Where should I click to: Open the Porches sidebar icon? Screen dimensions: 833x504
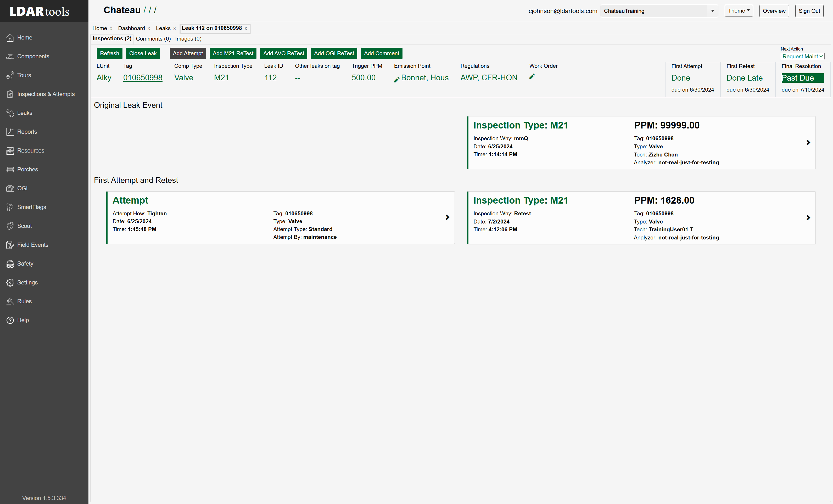pos(10,170)
